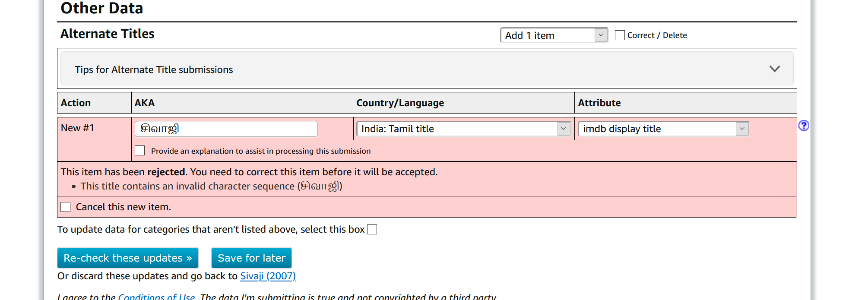Open the imdb display title attribute dropdown

[x=663, y=129]
